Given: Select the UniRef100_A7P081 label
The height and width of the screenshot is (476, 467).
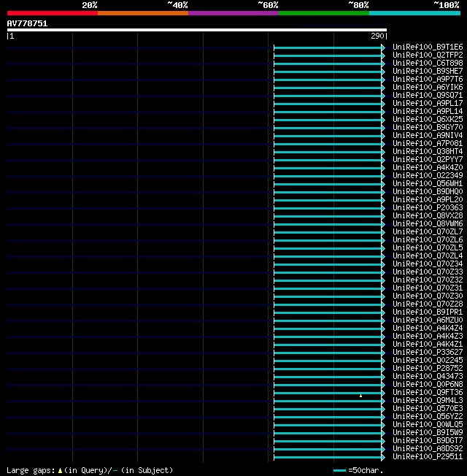Looking at the screenshot, I should pos(428,143).
